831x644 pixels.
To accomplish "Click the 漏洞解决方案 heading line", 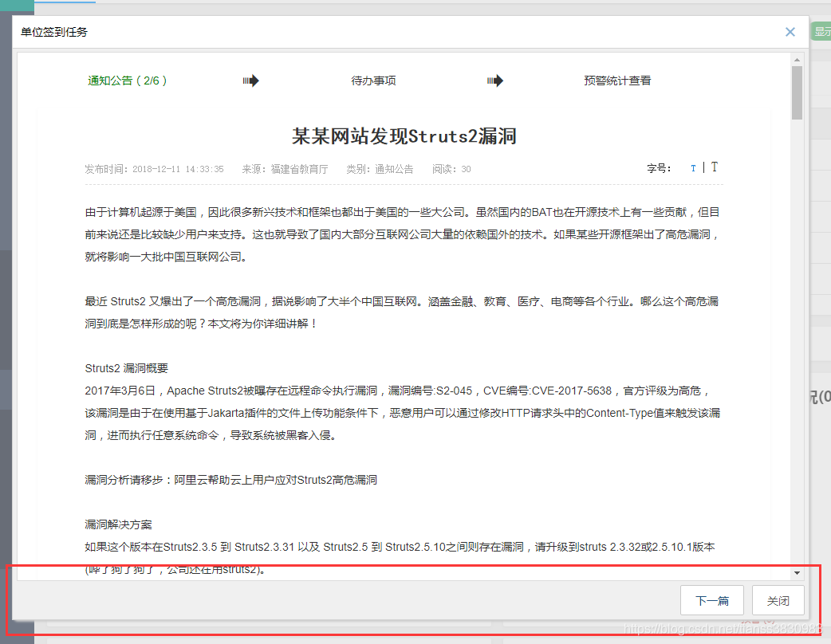I will pos(118,524).
